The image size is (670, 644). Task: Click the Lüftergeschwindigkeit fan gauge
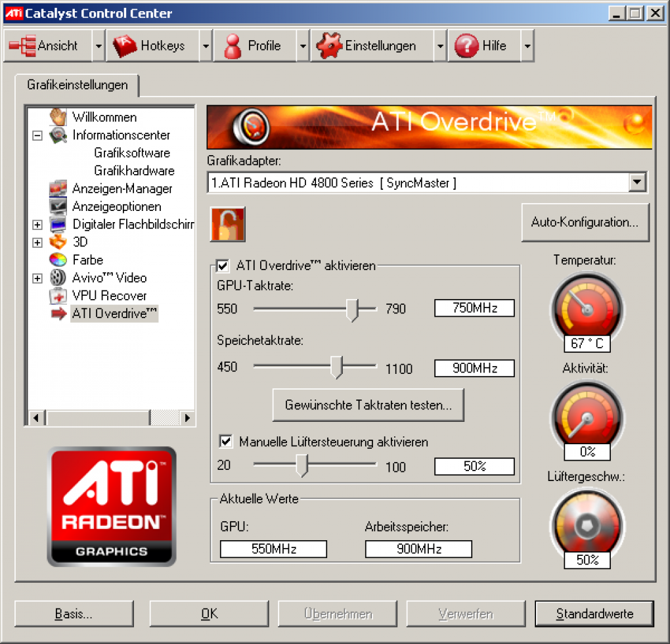click(x=587, y=524)
